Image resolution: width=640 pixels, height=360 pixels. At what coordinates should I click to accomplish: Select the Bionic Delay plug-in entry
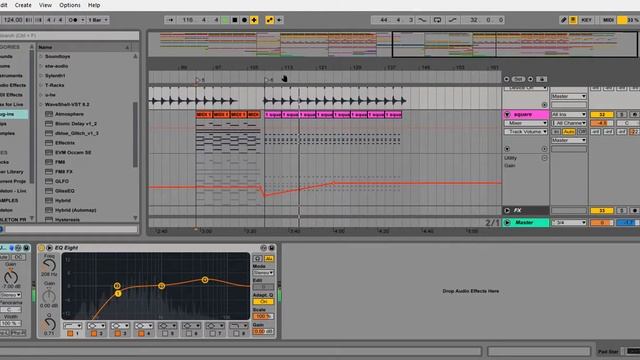(76, 124)
